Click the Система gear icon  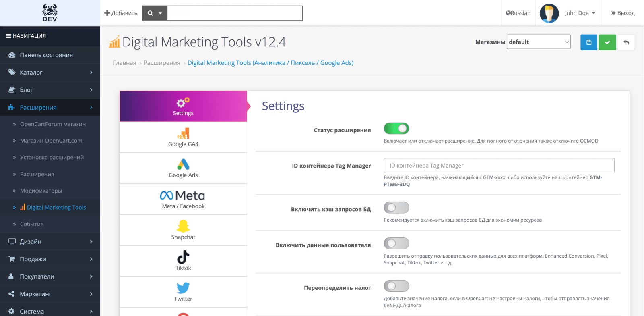pos(12,311)
